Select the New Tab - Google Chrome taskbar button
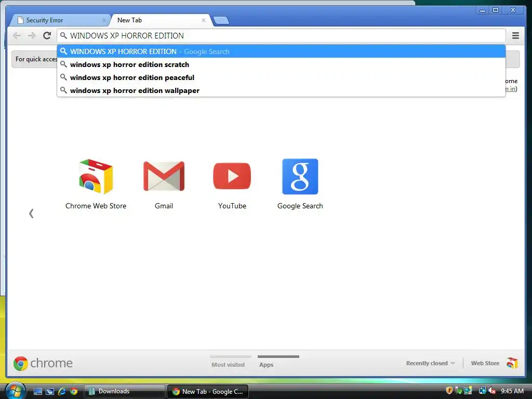 [208, 391]
